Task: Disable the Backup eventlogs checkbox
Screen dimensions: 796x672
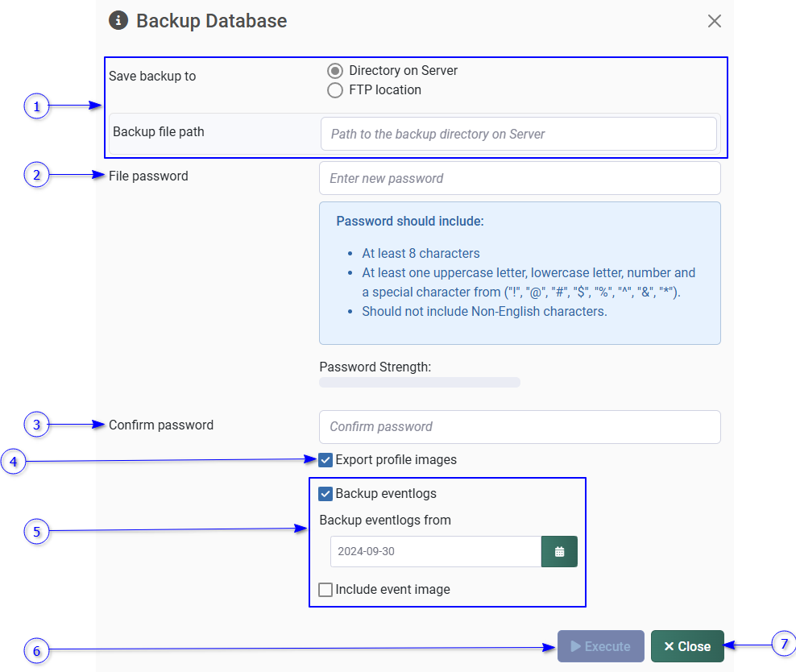Action: pos(325,494)
